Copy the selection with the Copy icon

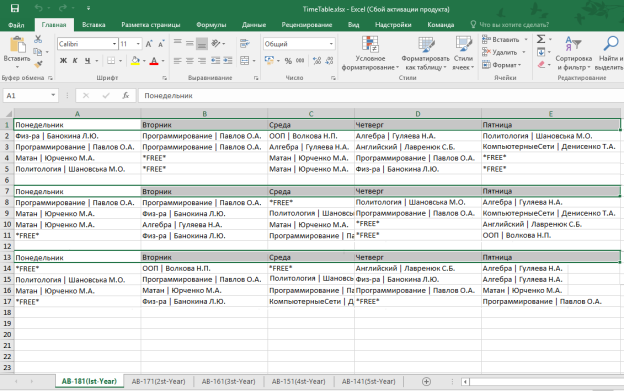click(x=38, y=52)
